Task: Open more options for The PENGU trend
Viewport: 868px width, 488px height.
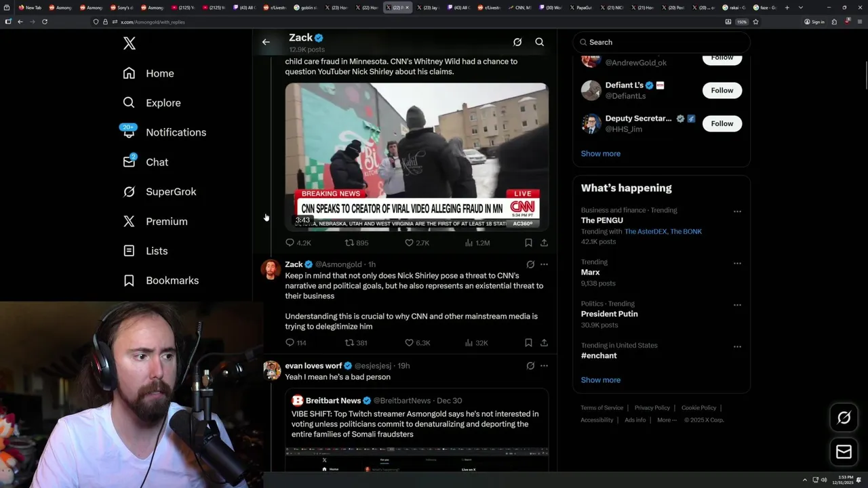Action: click(737, 211)
